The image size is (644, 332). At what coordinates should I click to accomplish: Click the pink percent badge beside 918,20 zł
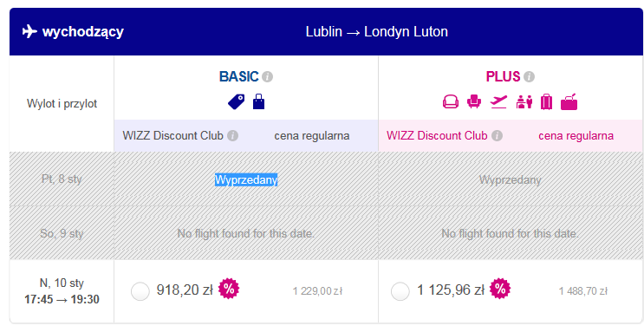(229, 289)
